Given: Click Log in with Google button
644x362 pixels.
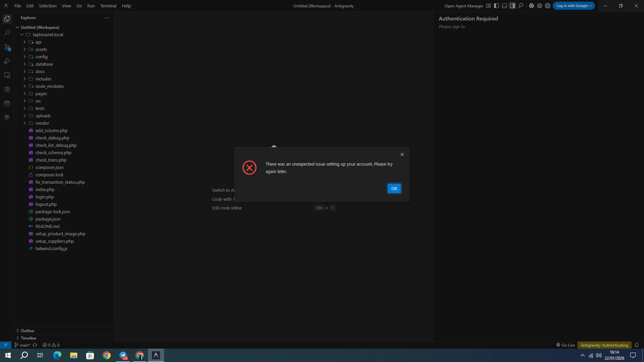Looking at the screenshot, I should [x=574, y=6].
